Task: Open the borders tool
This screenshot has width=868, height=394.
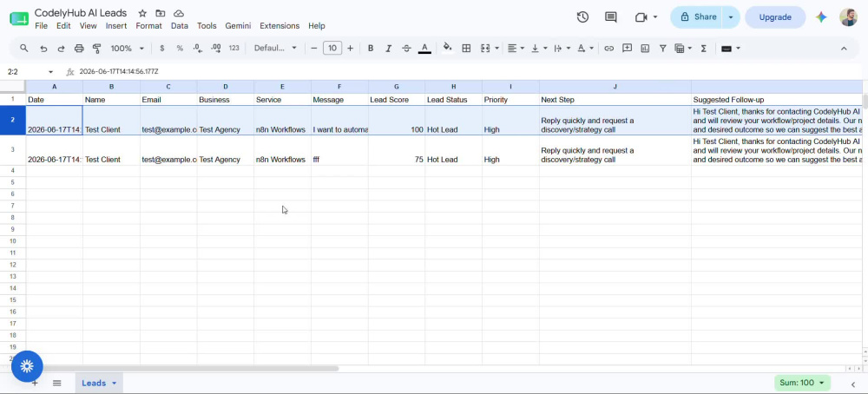Action: coord(466,48)
